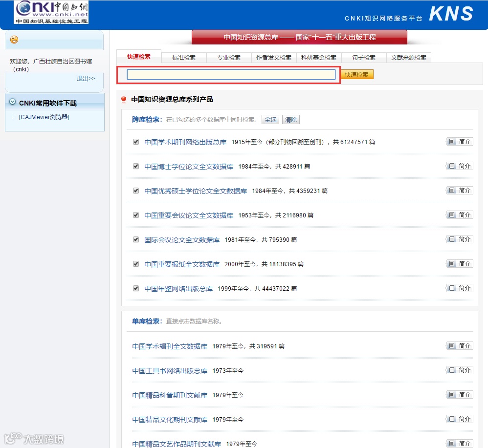Click the 中国知识资源总库 red banner
This screenshot has height=448, width=488.
(x=299, y=37)
